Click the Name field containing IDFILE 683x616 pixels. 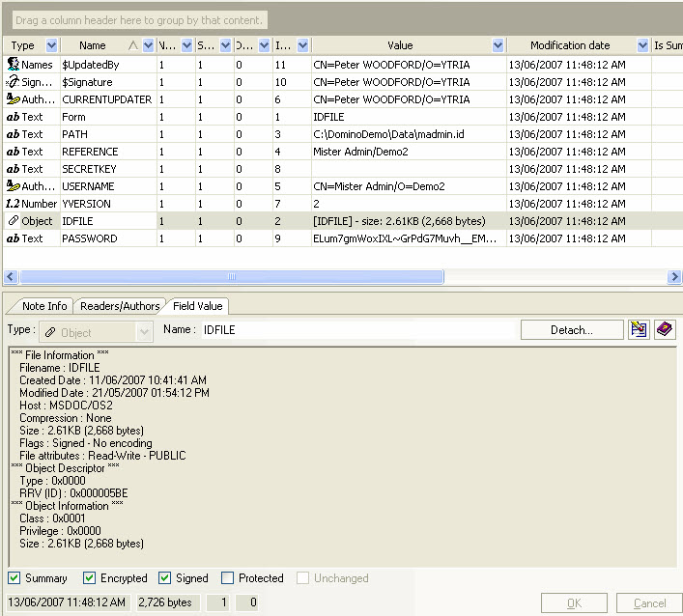(x=357, y=330)
